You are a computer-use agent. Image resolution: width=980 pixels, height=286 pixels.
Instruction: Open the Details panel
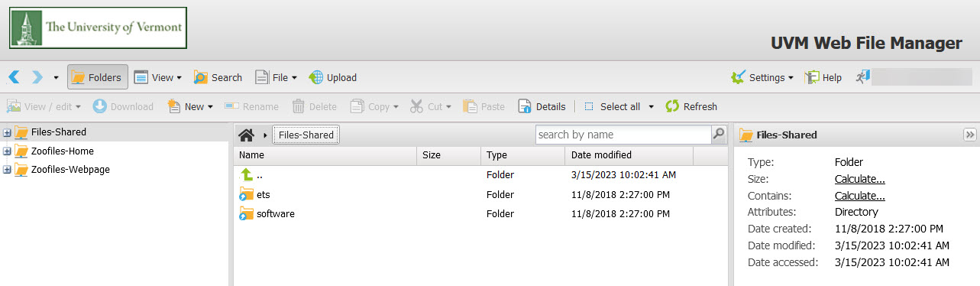point(542,106)
